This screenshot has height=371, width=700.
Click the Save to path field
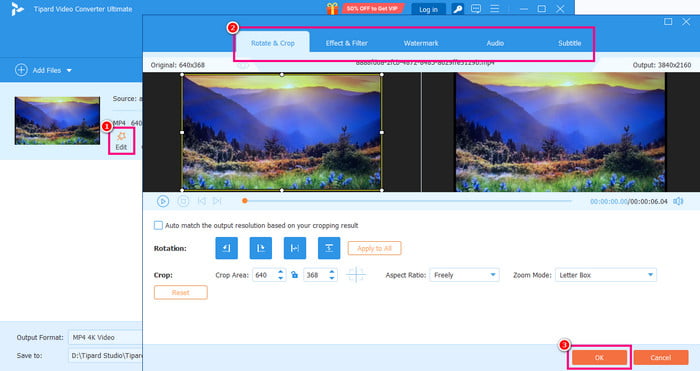(105, 356)
